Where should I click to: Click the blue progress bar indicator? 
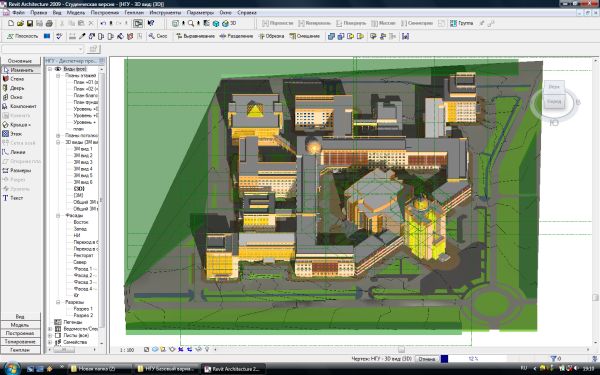pyautogui.click(x=444, y=359)
